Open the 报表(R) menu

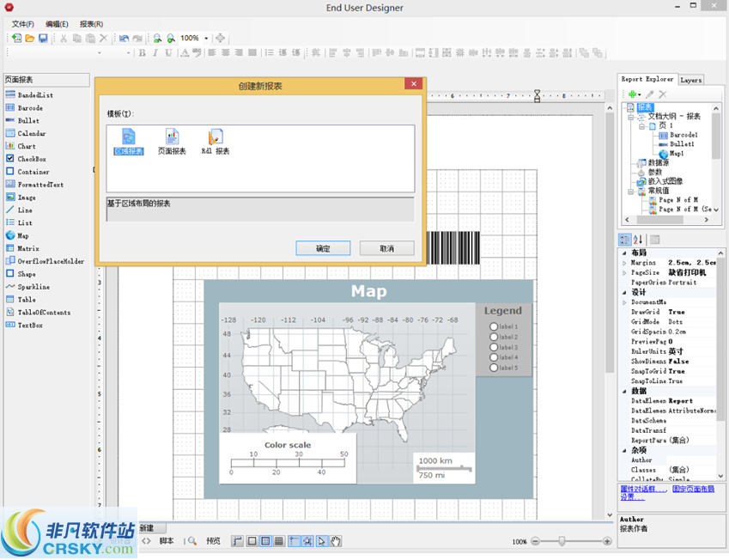pyautogui.click(x=91, y=24)
